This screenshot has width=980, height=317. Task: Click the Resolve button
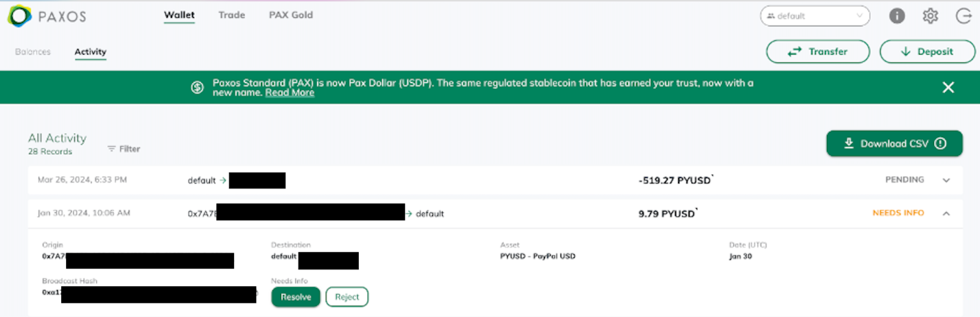[296, 297]
